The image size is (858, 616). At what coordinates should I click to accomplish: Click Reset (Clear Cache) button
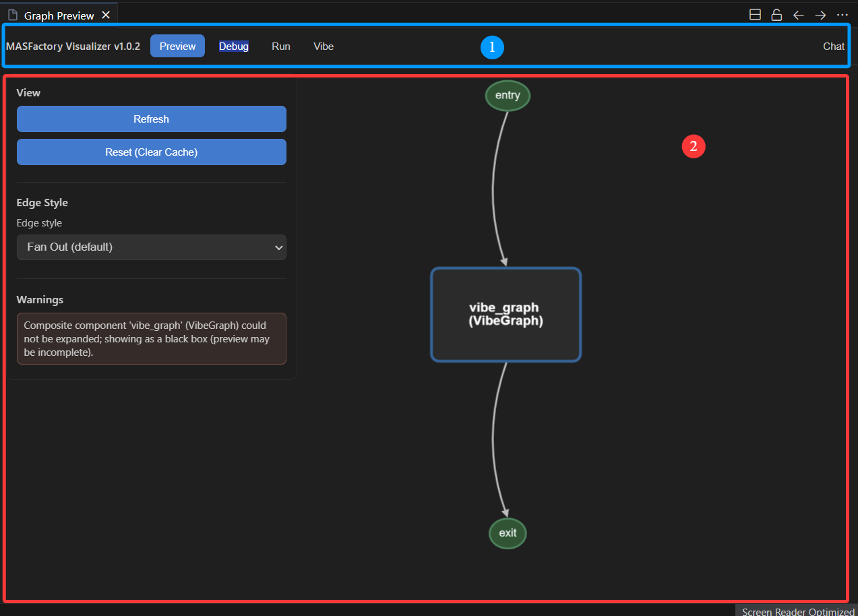[x=151, y=152]
